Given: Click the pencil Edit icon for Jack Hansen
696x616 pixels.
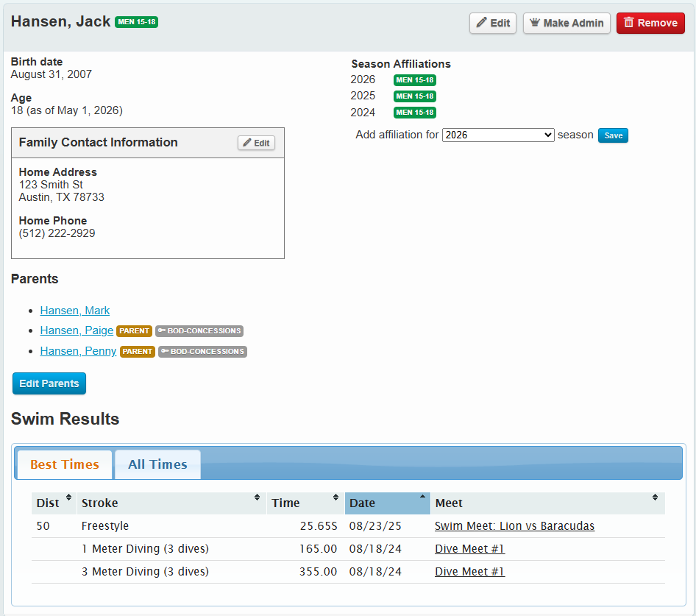Looking at the screenshot, I should (x=483, y=23).
